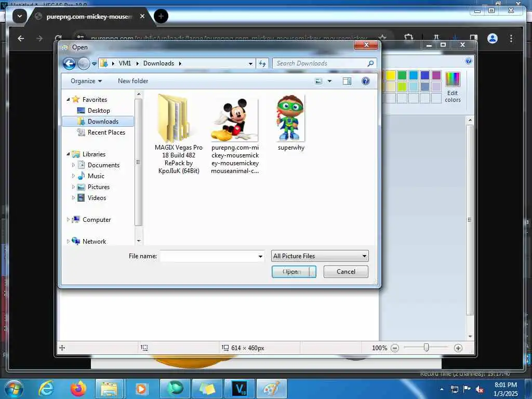Open the MAGIX Vegas Pro 18 folder
The image size is (532, 399).
(x=179, y=135)
